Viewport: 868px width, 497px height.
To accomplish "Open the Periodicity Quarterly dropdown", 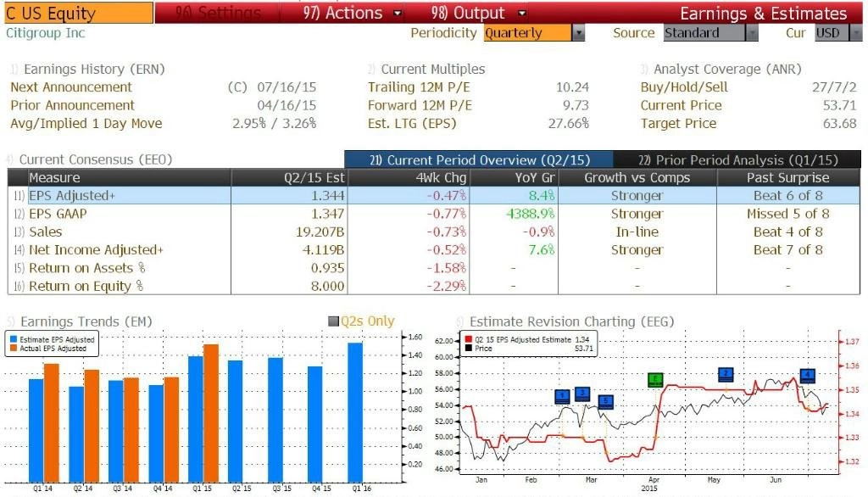I will click(x=534, y=33).
